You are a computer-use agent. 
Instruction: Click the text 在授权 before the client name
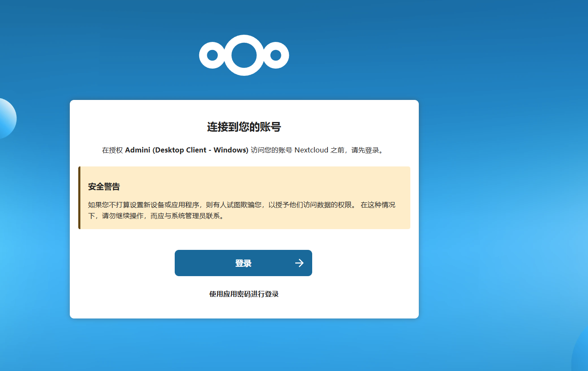coord(112,150)
